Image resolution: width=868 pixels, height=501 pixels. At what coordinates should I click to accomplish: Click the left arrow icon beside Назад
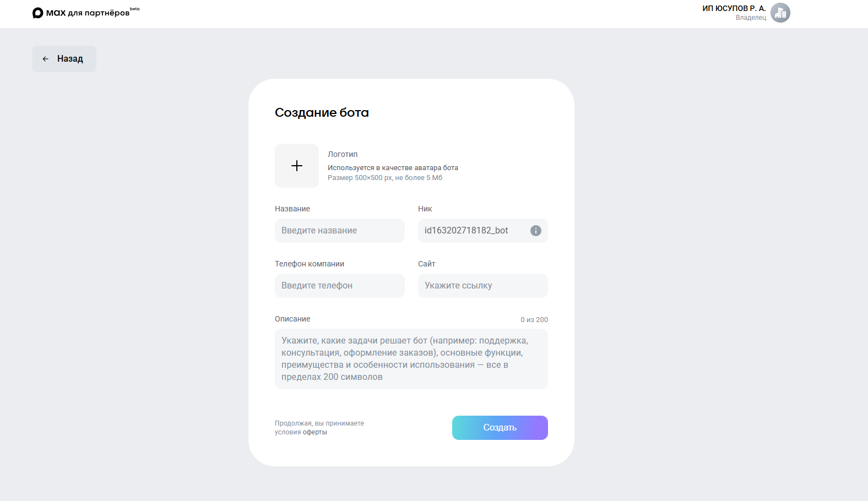point(46,59)
